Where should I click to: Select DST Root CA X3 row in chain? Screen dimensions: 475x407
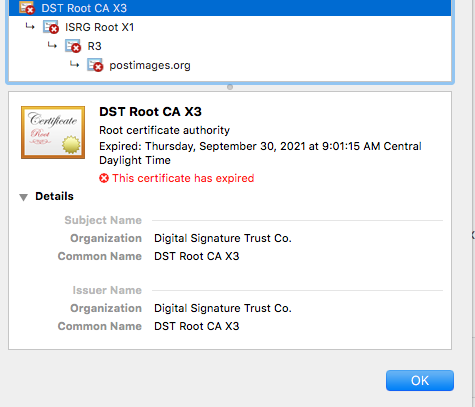pos(230,8)
